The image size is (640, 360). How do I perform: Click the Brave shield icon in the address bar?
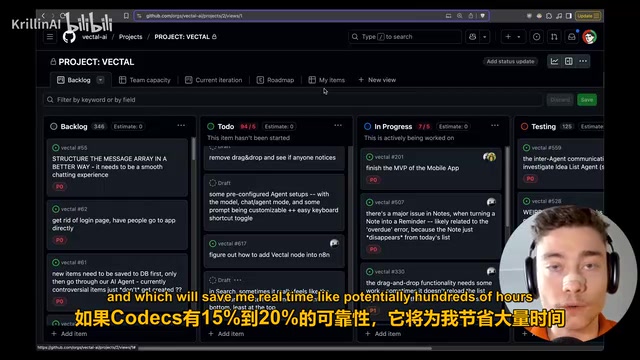pyautogui.click(x=482, y=16)
